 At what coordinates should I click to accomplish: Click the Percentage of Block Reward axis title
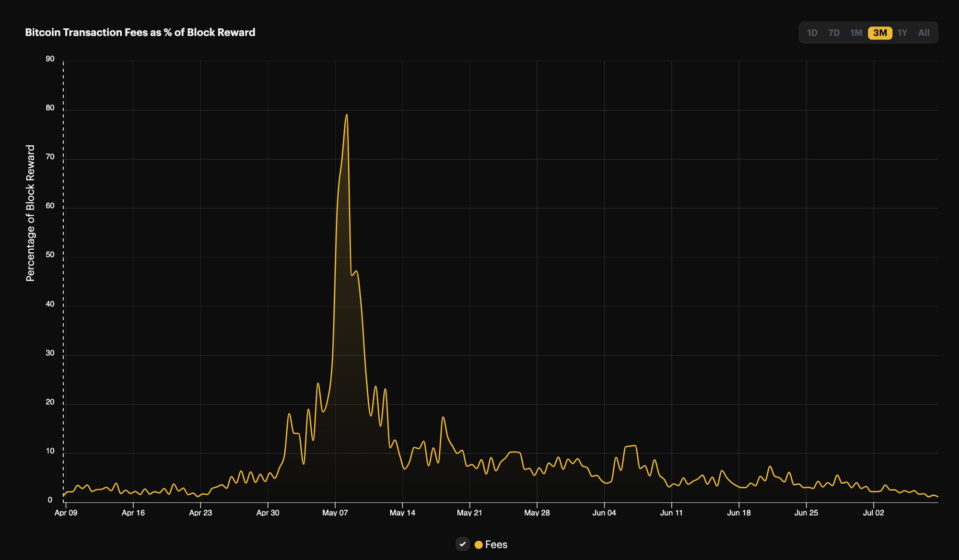click(x=31, y=213)
